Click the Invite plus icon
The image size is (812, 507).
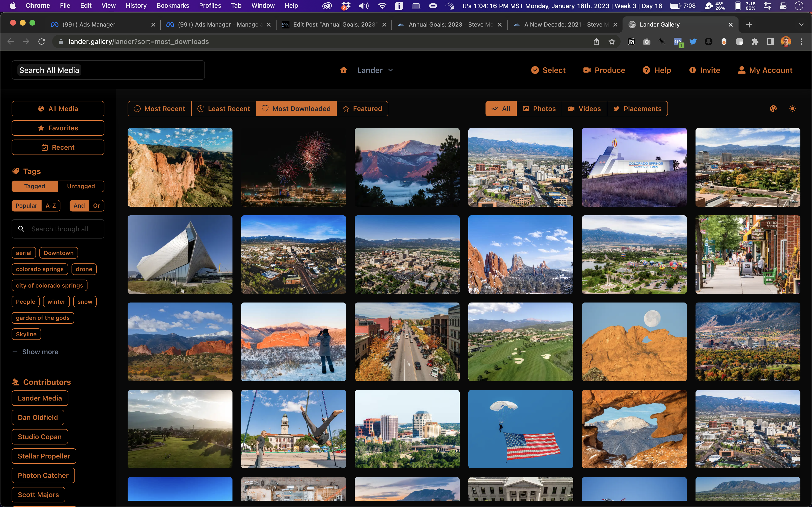coord(693,70)
